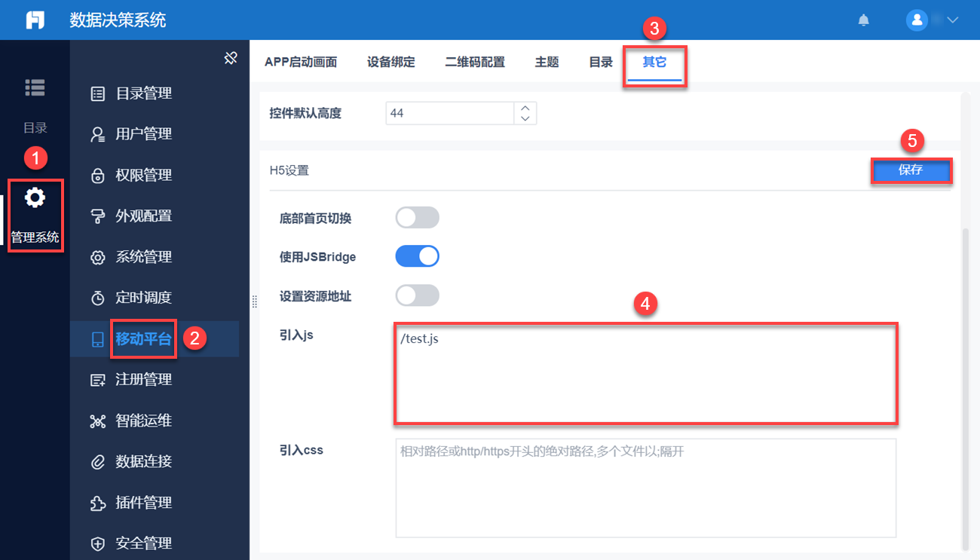
Task: Click the 系统管理 gear icon
Action: 97,258
